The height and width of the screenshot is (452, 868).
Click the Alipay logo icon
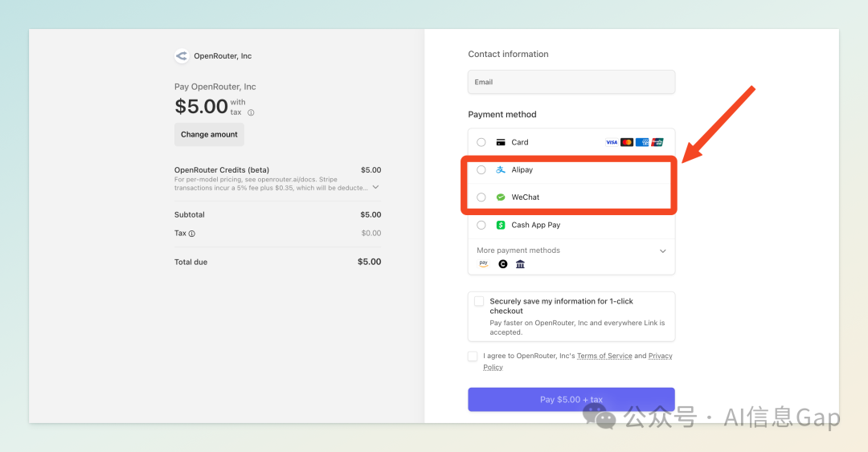pos(501,170)
